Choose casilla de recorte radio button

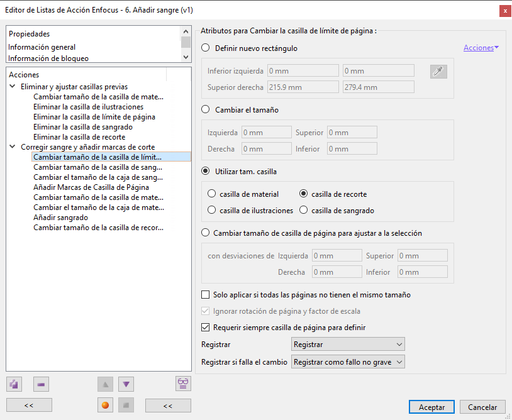coord(304,194)
